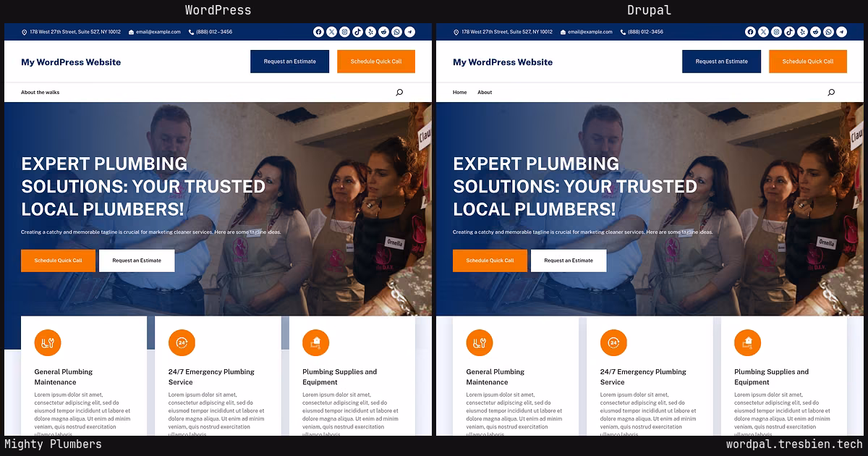Open Facebook icon in WordPress top bar
Viewport: 868px width, 456px height.
[318, 32]
